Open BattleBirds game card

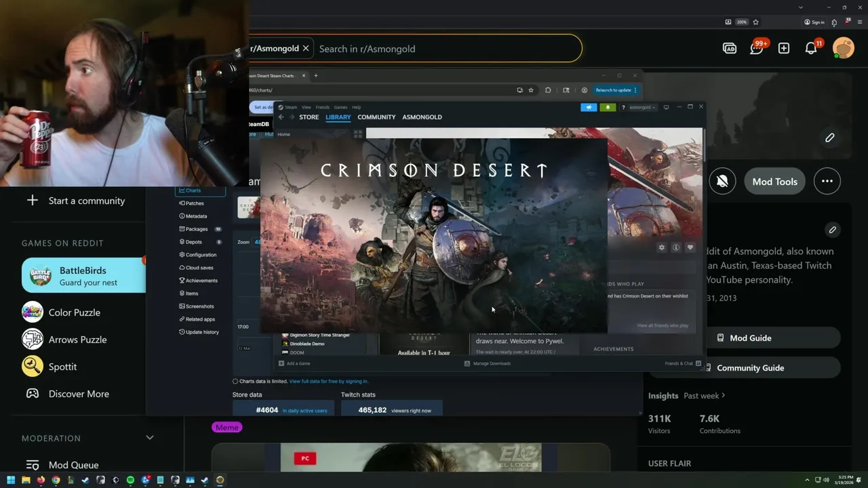pos(83,275)
